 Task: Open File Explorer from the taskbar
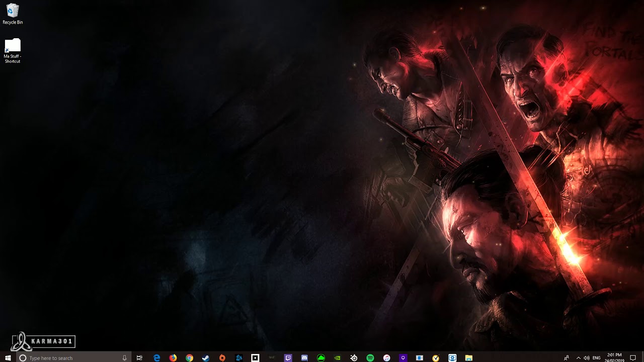pos(468,358)
